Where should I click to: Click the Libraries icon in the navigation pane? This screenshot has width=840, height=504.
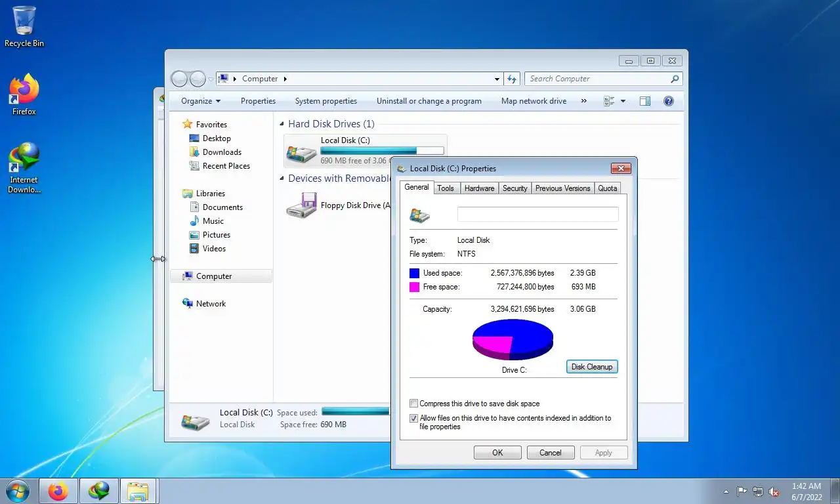coord(188,194)
